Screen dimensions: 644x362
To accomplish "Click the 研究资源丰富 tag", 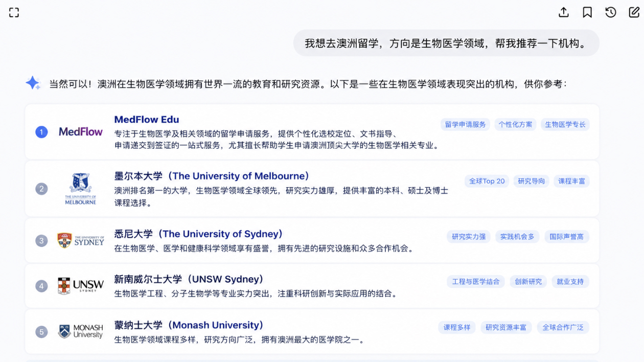I will pyautogui.click(x=506, y=327).
